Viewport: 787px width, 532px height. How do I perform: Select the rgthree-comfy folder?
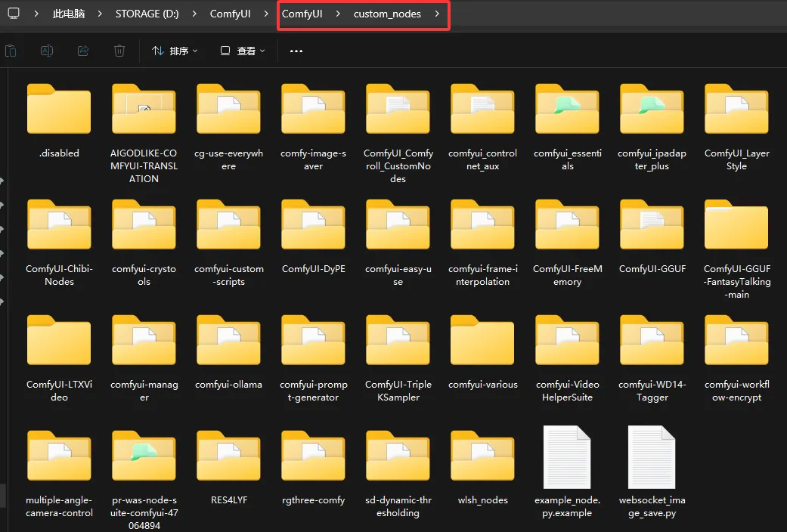(313, 468)
